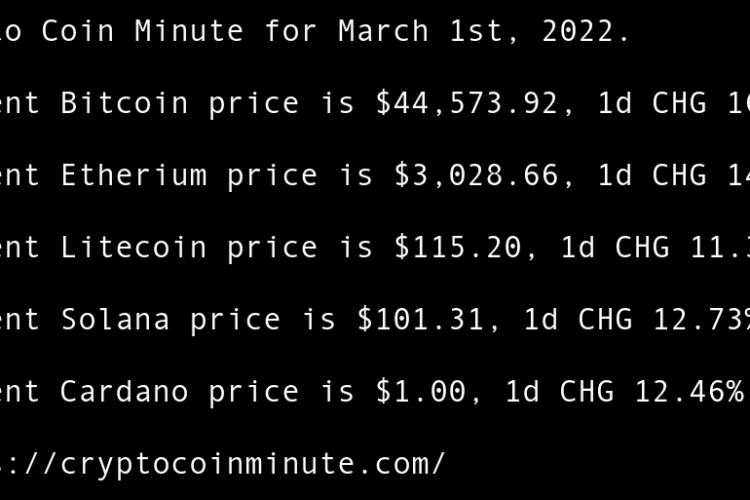Viewport: 750px width, 500px height.
Task: Click the Bitcoin price $44,573.92
Action: tap(466, 103)
